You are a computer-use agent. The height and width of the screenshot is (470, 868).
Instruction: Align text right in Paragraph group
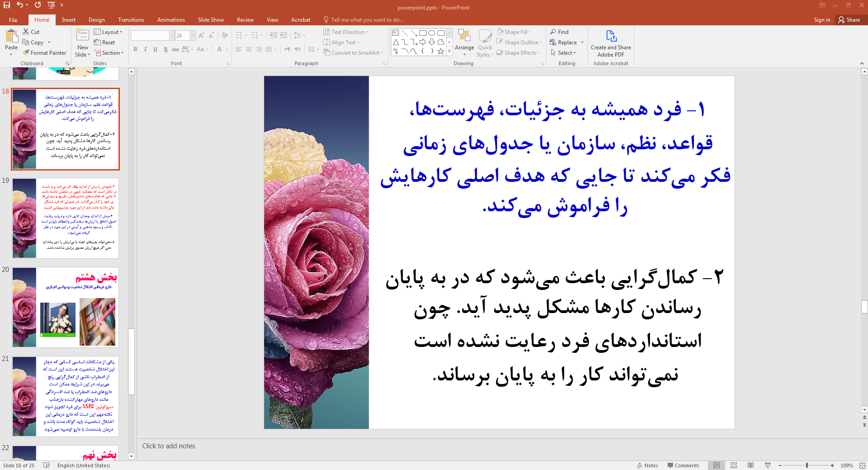pos(259,49)
